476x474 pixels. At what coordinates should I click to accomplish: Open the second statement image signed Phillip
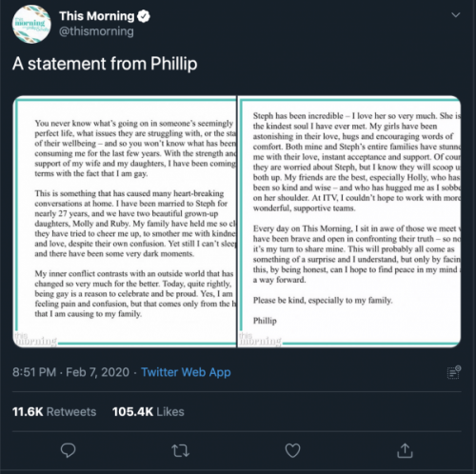coord(349,222)
